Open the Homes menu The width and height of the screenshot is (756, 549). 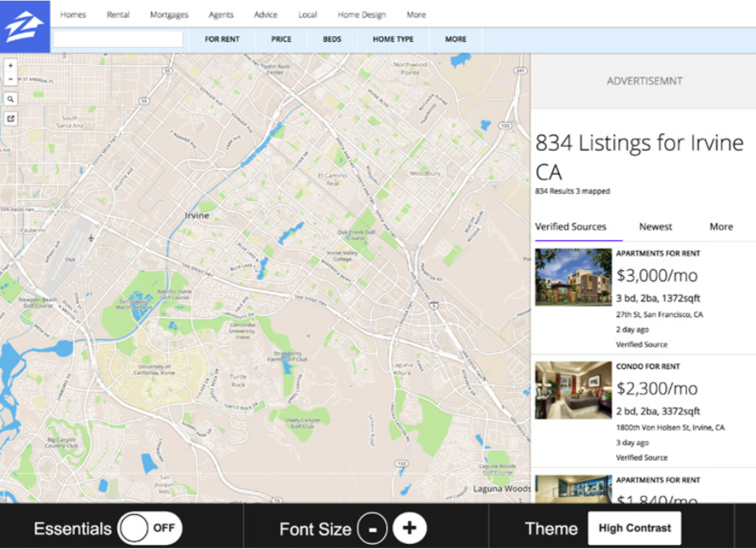[x=73, y=15]
